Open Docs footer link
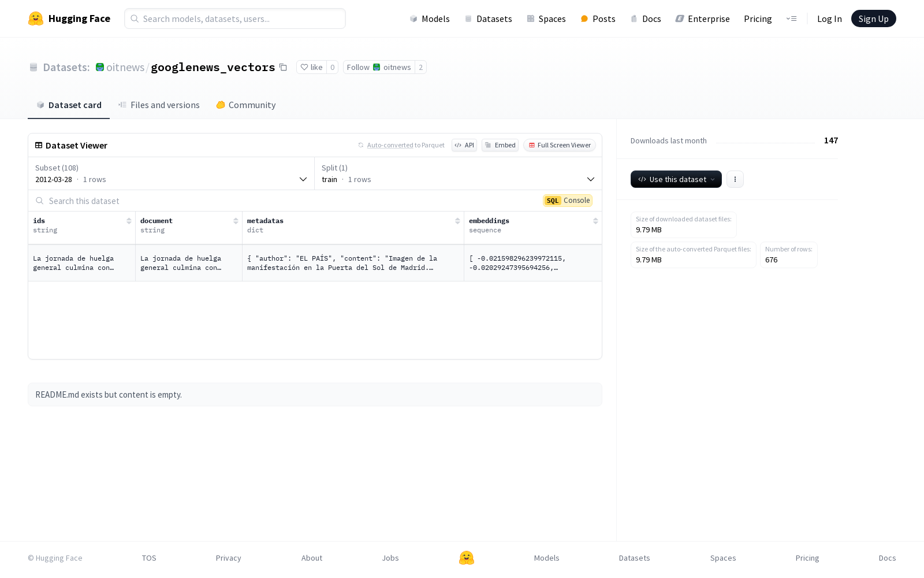924x578 pixels. pyautogui.click(x=888, y=558)
